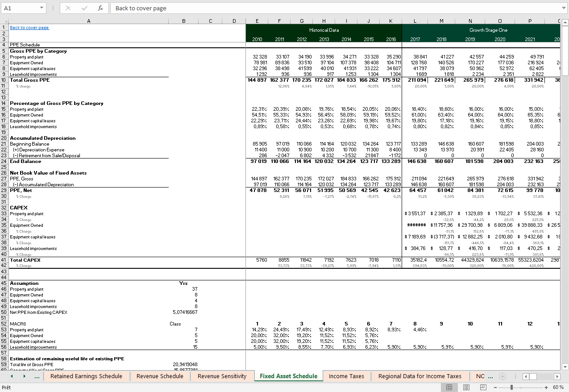Click the 2010 year header cell
The image size is (569, 392).
click(257, 39)
